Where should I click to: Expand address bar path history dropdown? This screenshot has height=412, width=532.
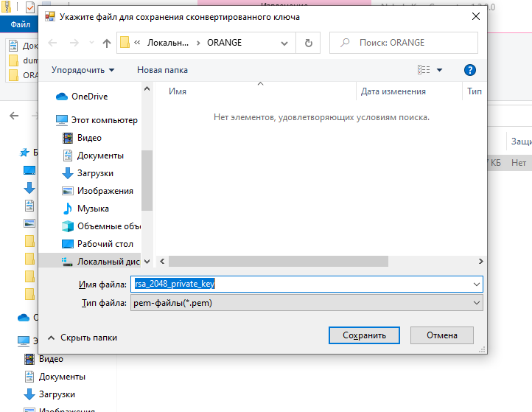point(284,43)
